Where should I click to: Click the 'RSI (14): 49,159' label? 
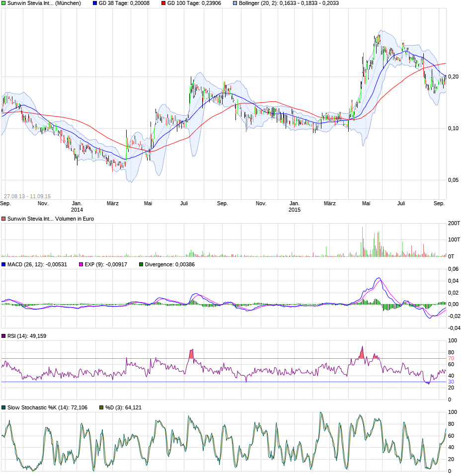pyautogui.click(x=27, y=336)
